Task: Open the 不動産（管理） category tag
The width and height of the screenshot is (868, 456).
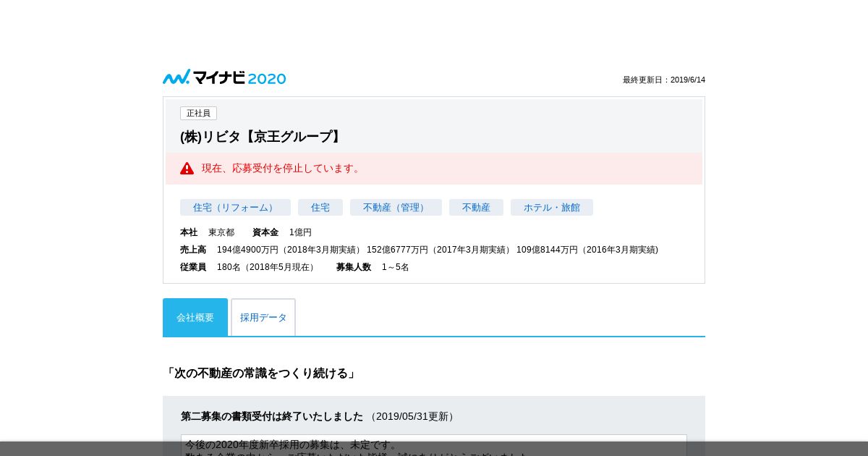Action: click(396, 207)
